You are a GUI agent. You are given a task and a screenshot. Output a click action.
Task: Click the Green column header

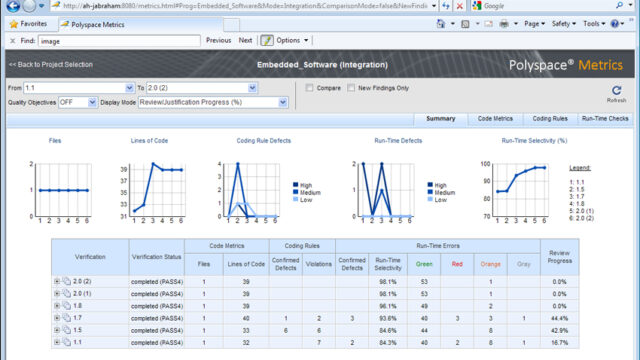(x=424, y=264)
